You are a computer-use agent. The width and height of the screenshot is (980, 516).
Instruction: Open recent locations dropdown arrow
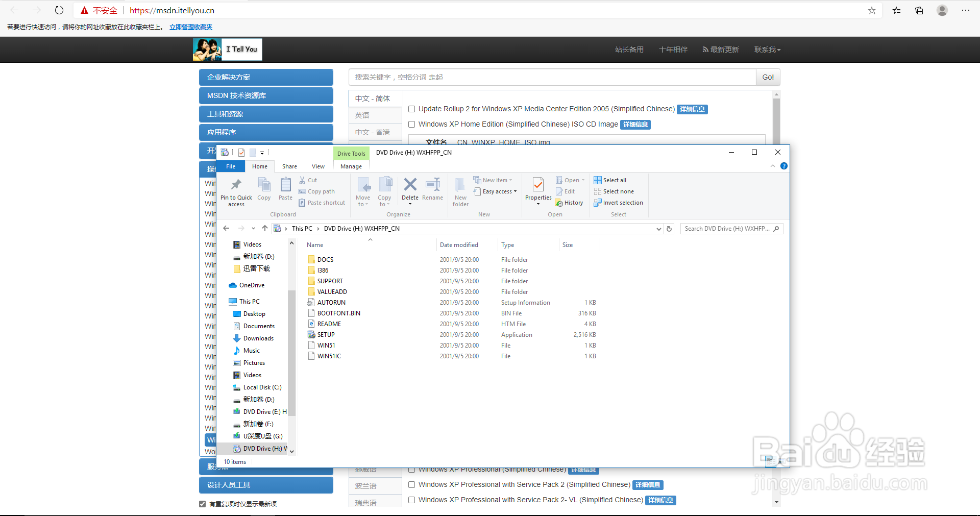pyautogui.click(x=253, y=229)
